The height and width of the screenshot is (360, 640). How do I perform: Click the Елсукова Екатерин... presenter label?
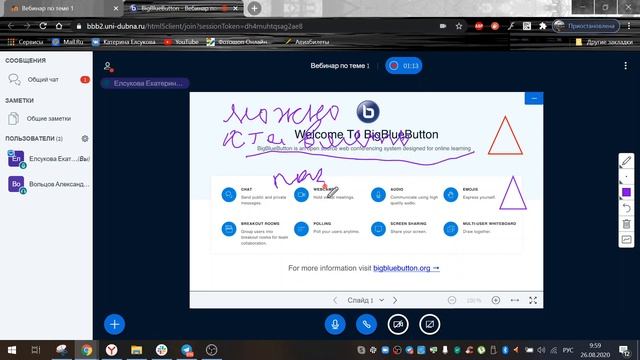click(x=145, y=83)
